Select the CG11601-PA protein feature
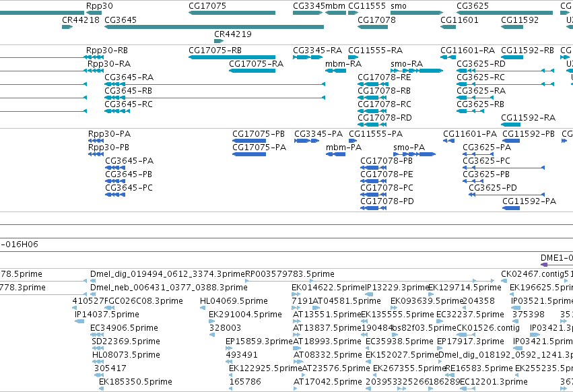The height and width of the screenshot is (392, 573). coord(448,141)
